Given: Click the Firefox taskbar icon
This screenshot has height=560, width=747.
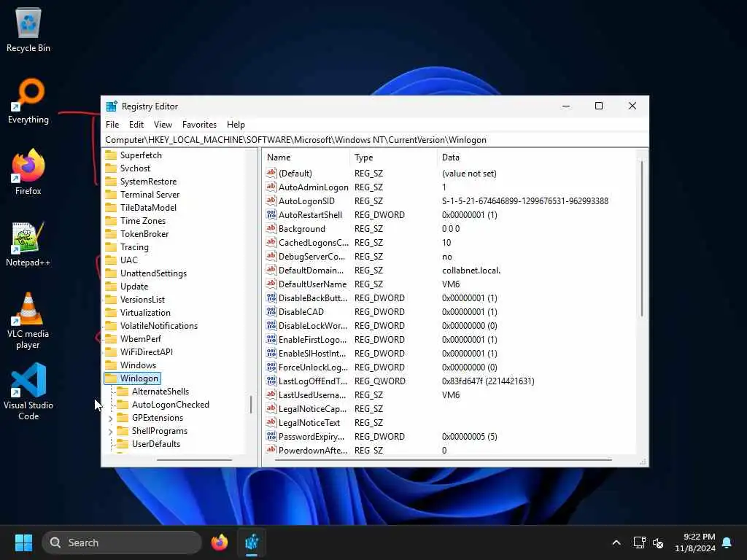Looking at the screenshot, I should [219, 542].
